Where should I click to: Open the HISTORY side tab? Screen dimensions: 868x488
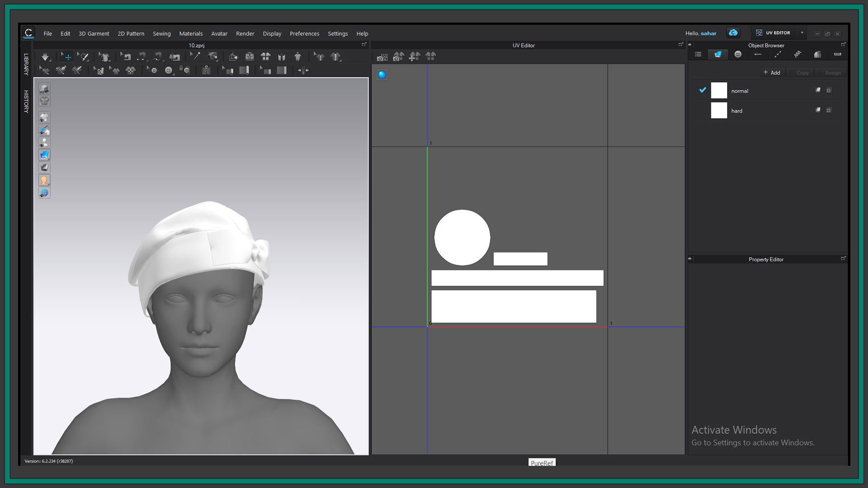(26, 102)
